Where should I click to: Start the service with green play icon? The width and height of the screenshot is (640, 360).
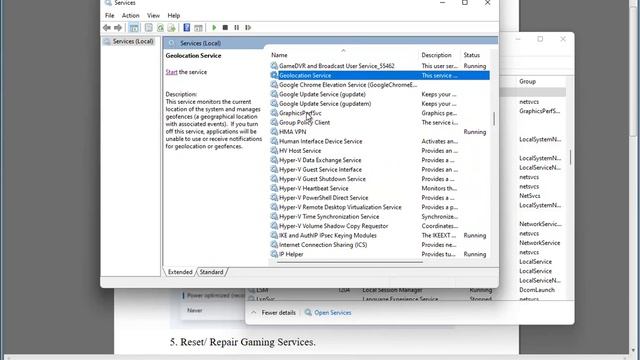pyautogui.click(x=214, y=28)
